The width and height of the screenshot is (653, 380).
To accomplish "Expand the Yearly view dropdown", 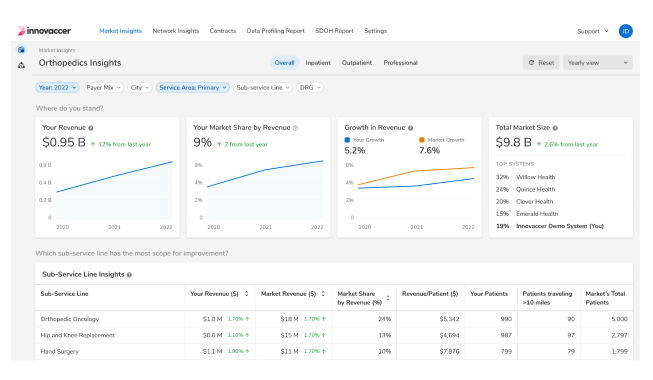I will coord(598,63).
